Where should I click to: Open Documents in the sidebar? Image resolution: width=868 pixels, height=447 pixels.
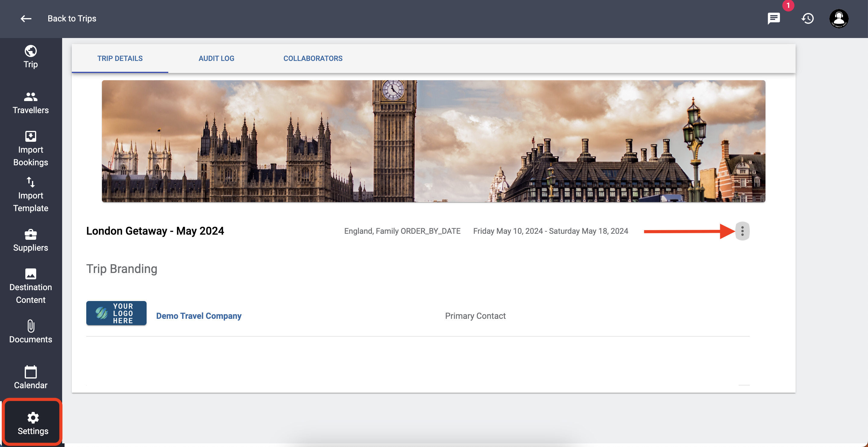(31, 332)
